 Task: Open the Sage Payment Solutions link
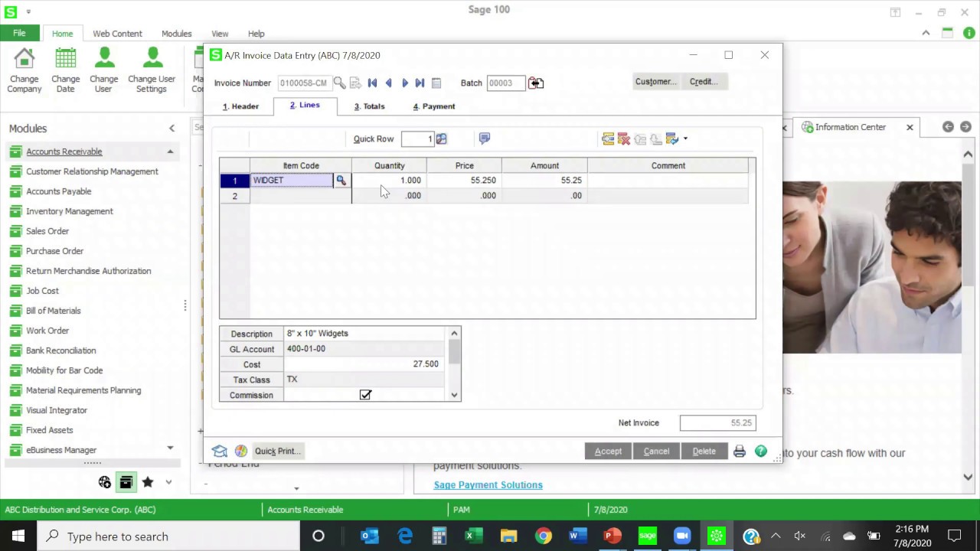(x=488, y=484)
